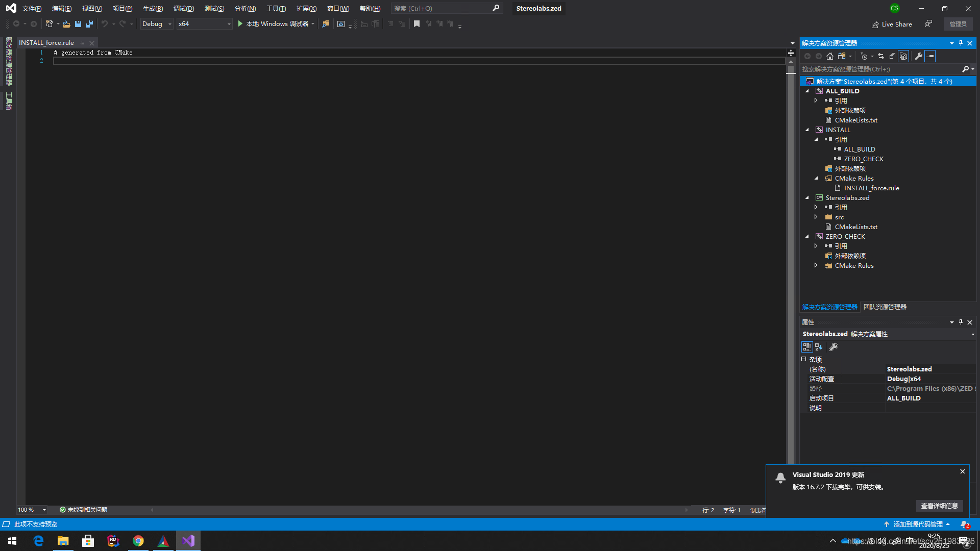Open the Microsoft Store taskbar icon

click(88, 541)
